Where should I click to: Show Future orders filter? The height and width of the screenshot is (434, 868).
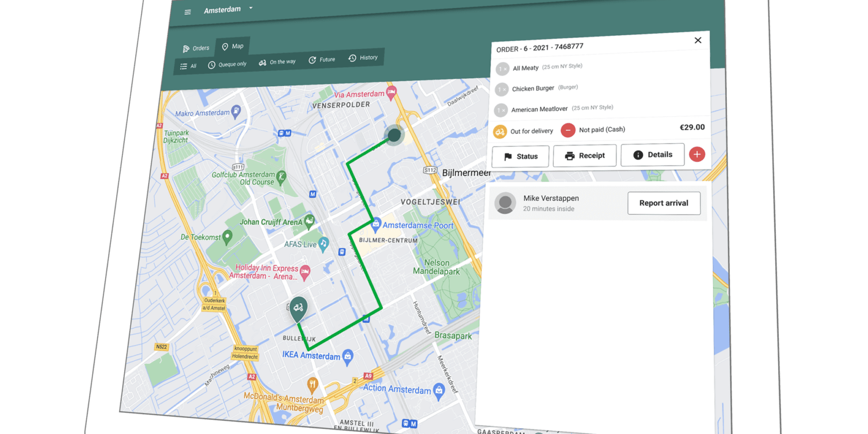click(x=322, y=60)
